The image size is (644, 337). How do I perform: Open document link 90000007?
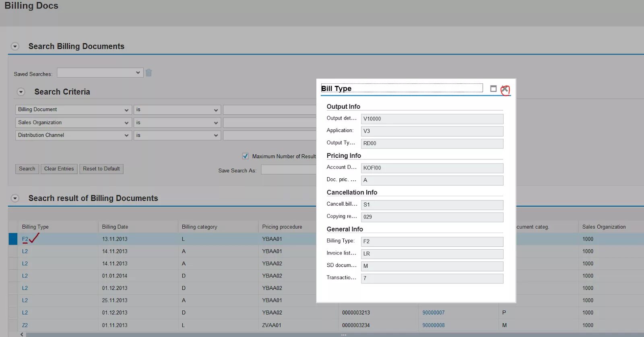click(433, 313)
